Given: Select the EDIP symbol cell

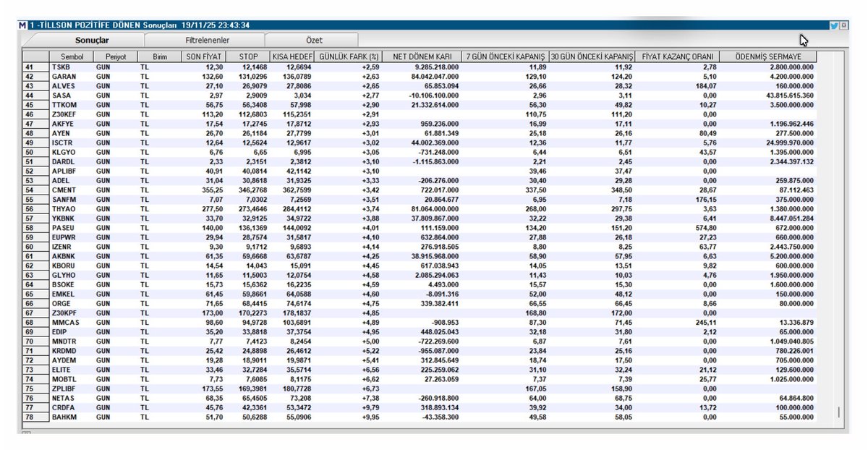Looking at the screenshot, I should click(x=71, y=333).
